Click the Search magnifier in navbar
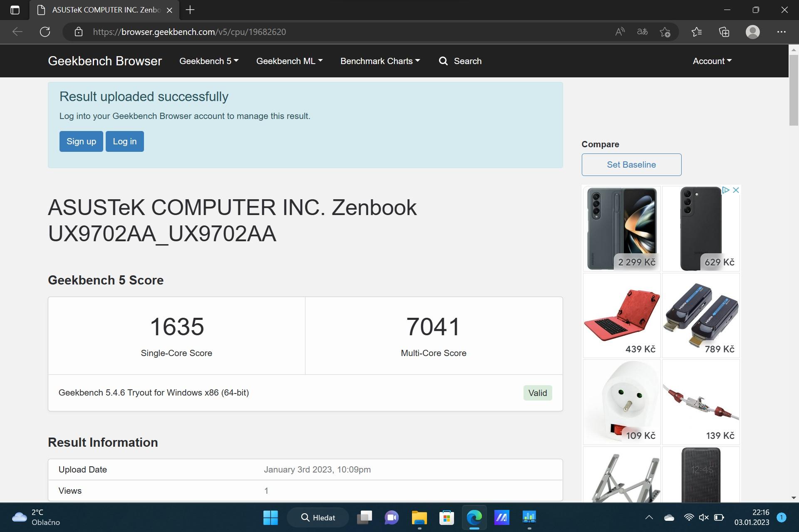The width and height of the screenshot is (799, 532). [443, 61]
